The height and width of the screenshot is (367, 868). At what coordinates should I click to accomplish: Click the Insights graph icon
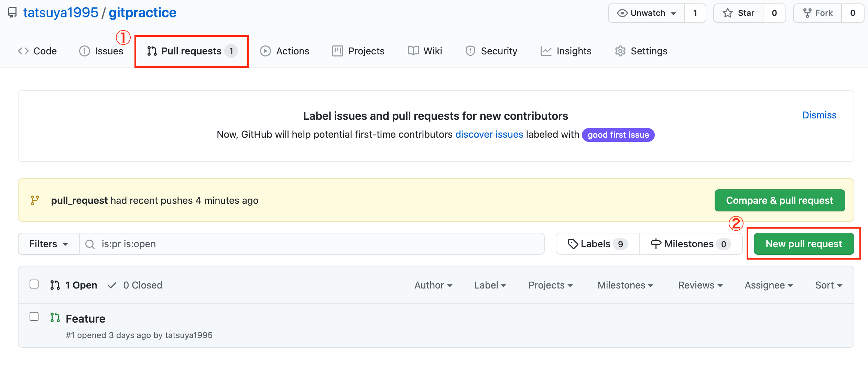coord(546,51)
